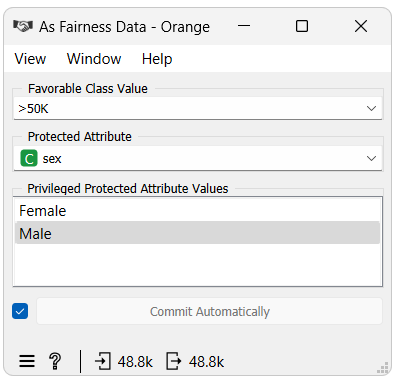This screenshot has width=395, height=377.
Task: Open the hamburger menu in status bar
Action: [x=27, y=361]
